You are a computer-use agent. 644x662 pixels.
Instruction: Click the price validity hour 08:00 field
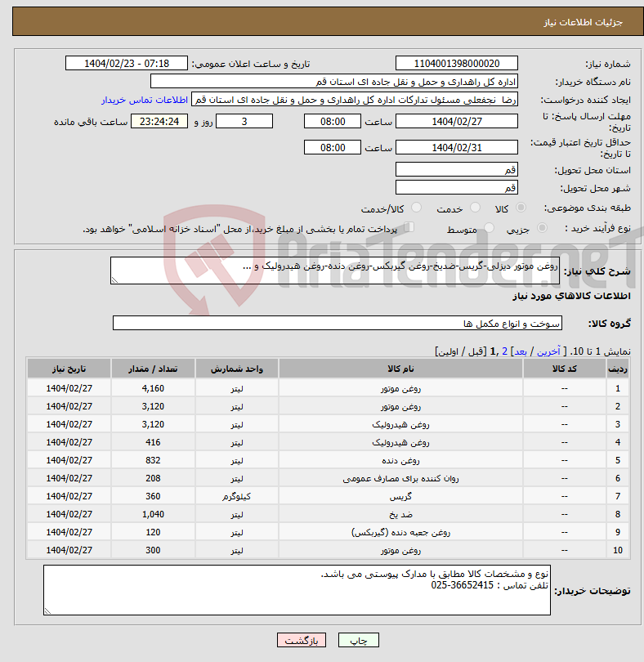point(333,147)
